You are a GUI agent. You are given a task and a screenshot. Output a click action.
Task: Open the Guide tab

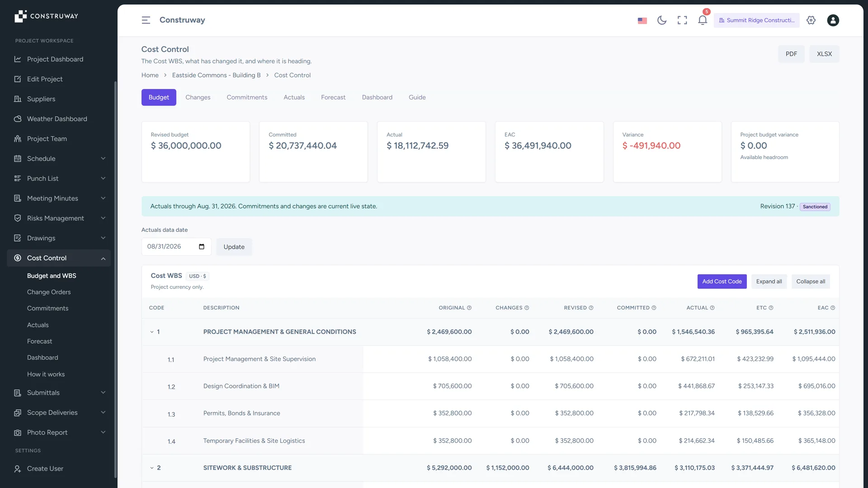click(417, 98)
